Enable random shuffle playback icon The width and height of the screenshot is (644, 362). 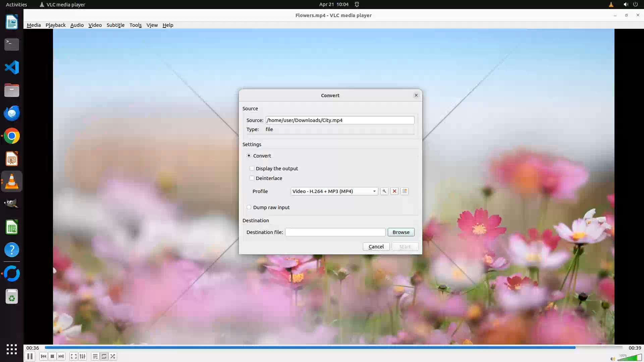click(x=113, y=356)
